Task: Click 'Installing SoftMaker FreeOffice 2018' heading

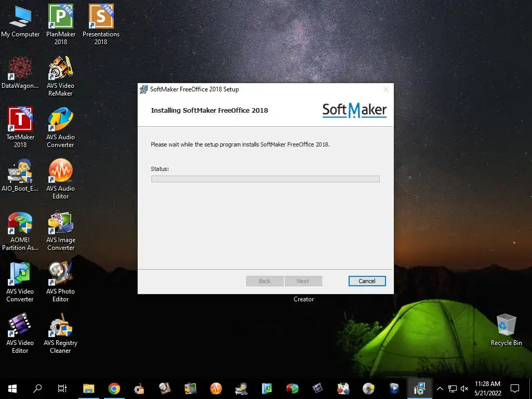Action: pos(209,110)
